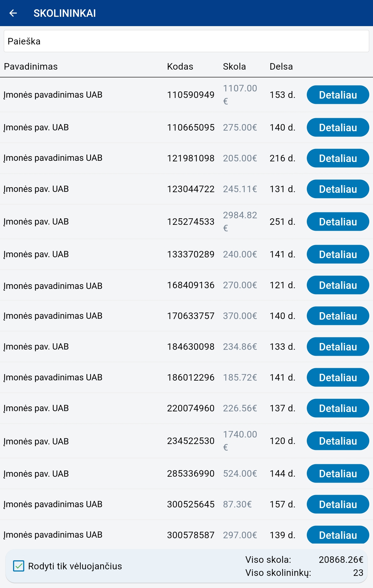This screenshot has width=373, height=588.
Task: Open Detaliau for company code 121981098
Action: click(x=338, y=158)
